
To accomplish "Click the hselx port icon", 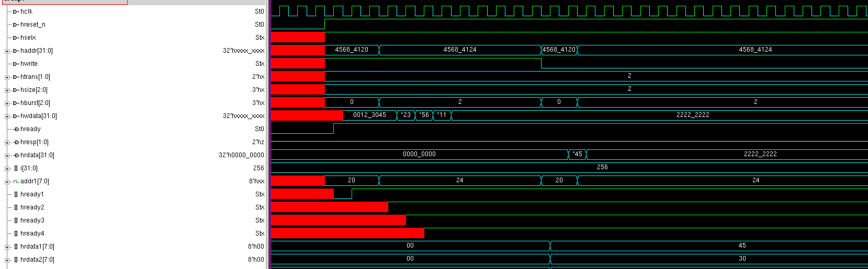I will point(16,38).
